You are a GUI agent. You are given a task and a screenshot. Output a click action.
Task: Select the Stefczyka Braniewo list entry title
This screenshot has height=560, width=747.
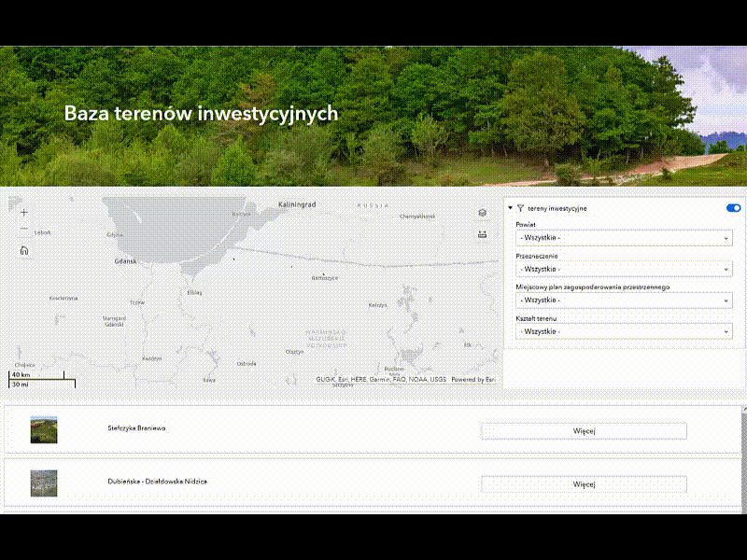pos(136,428)
